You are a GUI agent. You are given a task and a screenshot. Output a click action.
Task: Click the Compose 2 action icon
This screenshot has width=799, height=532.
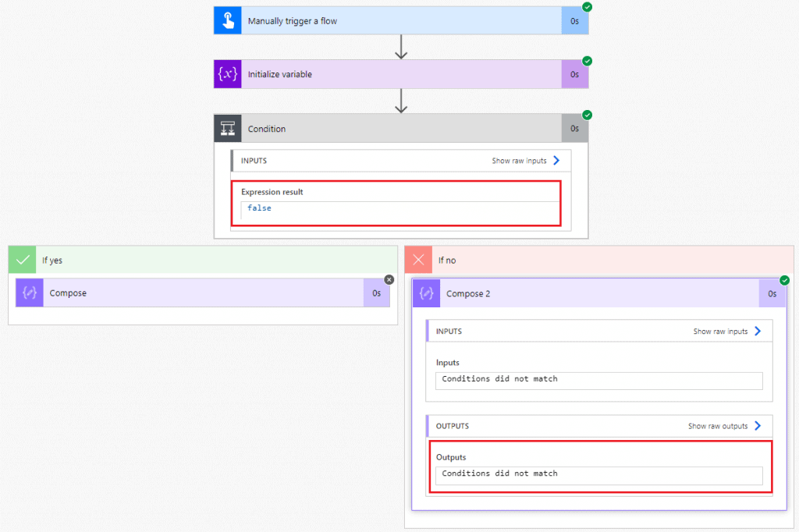click(x=427, y=293)
